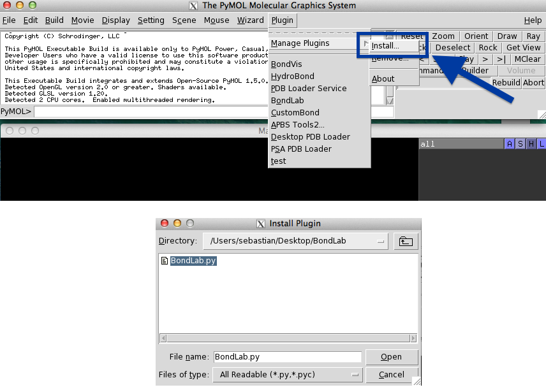Screen dimensions: 546x392
Task: Click right arrow of file list scrollbar
Action: (x=413, y=338)
